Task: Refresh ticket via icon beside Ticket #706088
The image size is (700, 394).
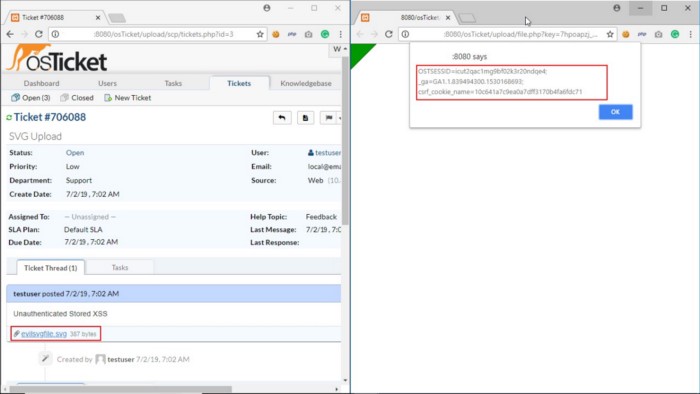Action: tap(9, 117)
